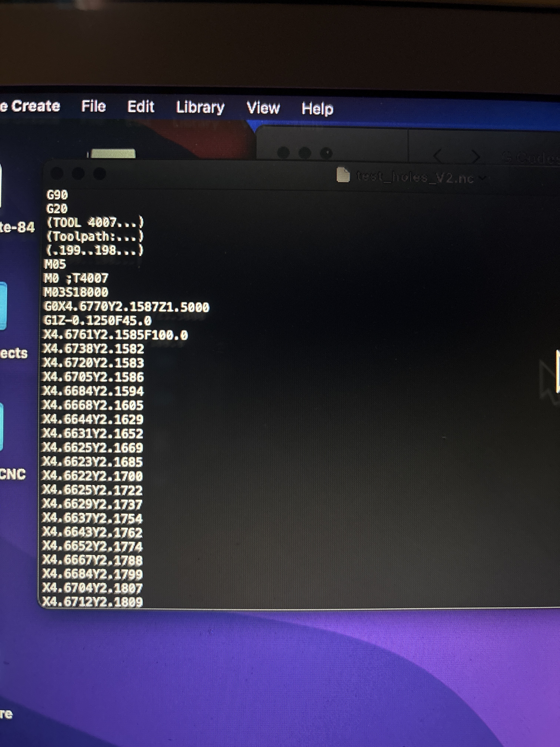Open the File menu

tap(94, 106)
